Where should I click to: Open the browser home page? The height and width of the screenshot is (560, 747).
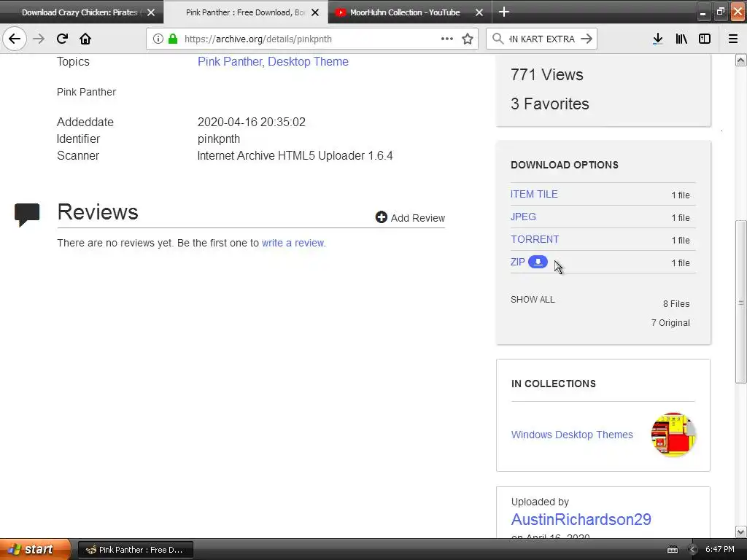pyautogui.click(x=85, y=39)
